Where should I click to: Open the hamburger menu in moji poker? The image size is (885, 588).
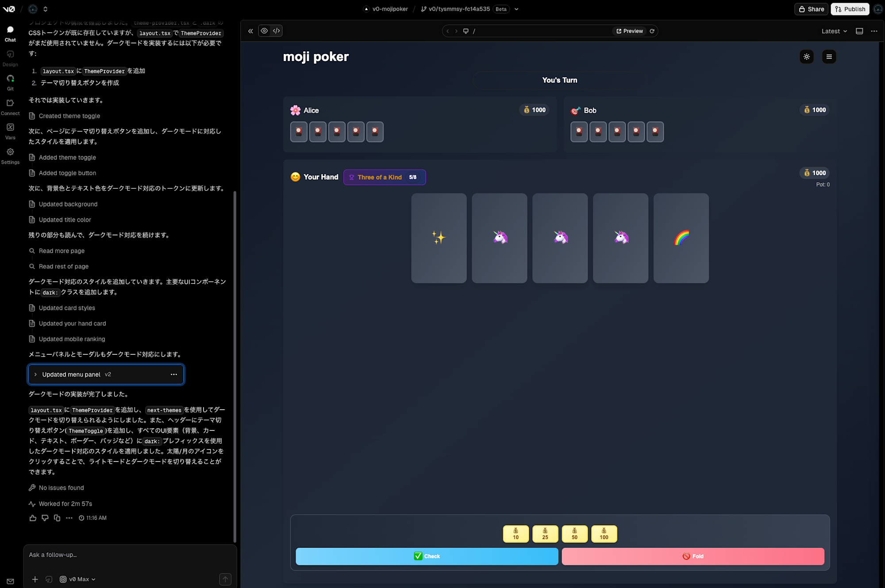(829, 57)
